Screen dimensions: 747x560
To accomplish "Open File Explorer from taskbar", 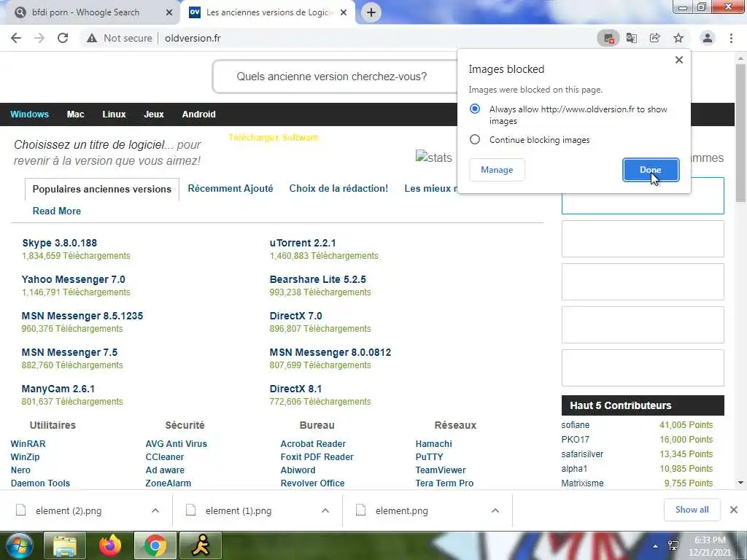I will point(65,545).
